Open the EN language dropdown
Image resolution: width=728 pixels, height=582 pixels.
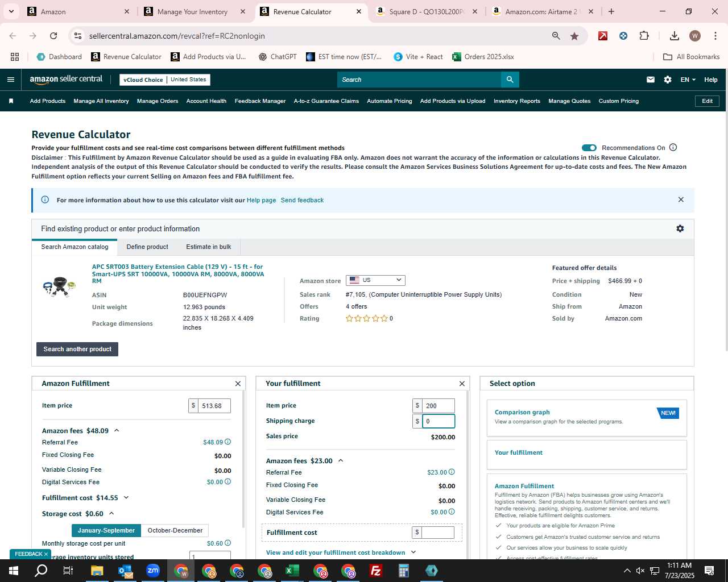click(688, 80)
